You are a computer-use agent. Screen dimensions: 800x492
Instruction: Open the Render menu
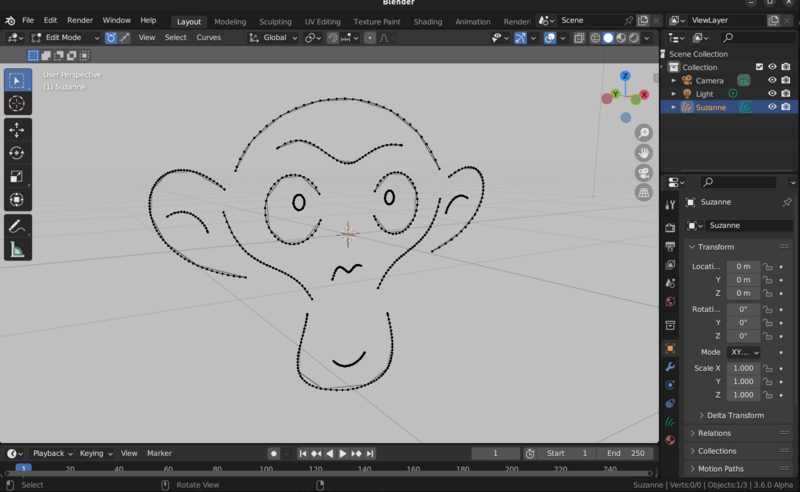click(80, 20)
